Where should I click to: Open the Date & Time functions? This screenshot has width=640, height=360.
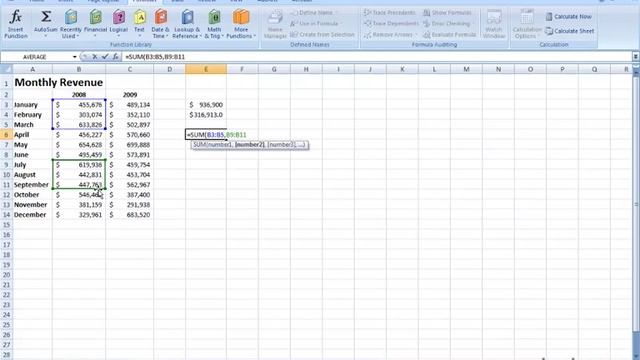click(x=160, y=24)
